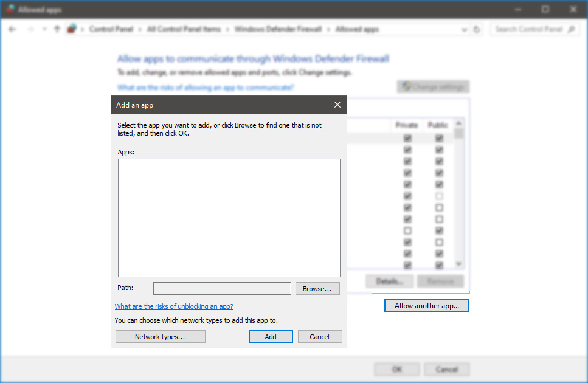Close the Allowed apps window
Screen dimensions: 588x383
click(573, 9)
